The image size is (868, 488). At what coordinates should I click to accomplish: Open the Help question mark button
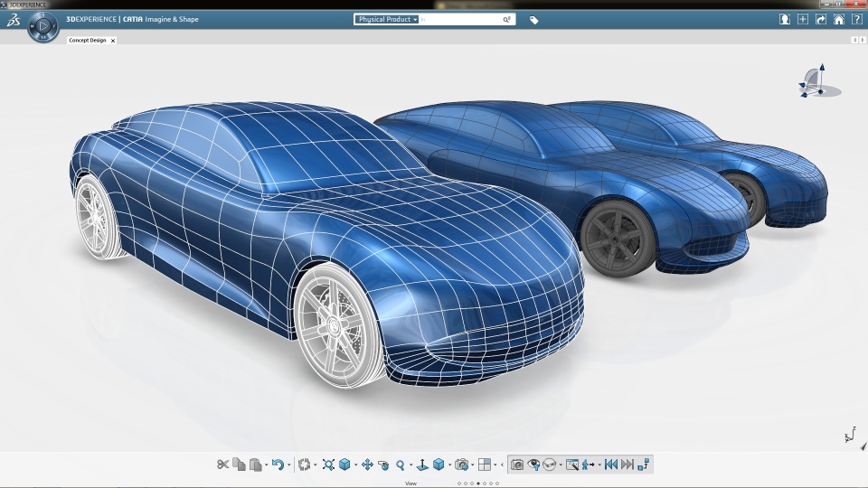pos(856,19)
